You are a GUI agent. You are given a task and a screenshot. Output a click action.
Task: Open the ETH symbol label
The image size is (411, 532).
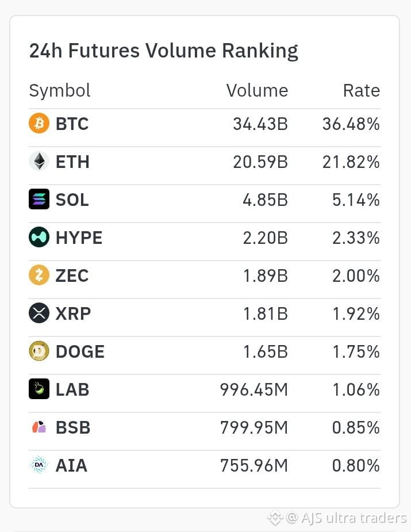tap(72, 162)
